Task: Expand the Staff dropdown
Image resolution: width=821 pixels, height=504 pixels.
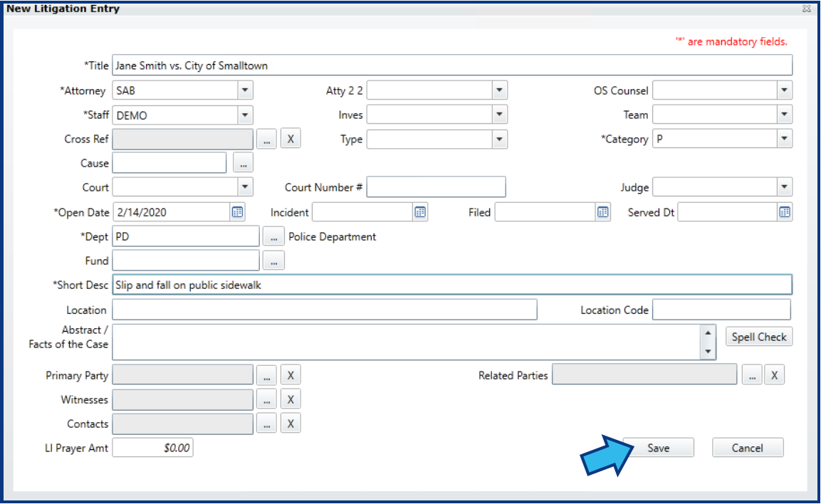Action: click(x=244, y=115)
